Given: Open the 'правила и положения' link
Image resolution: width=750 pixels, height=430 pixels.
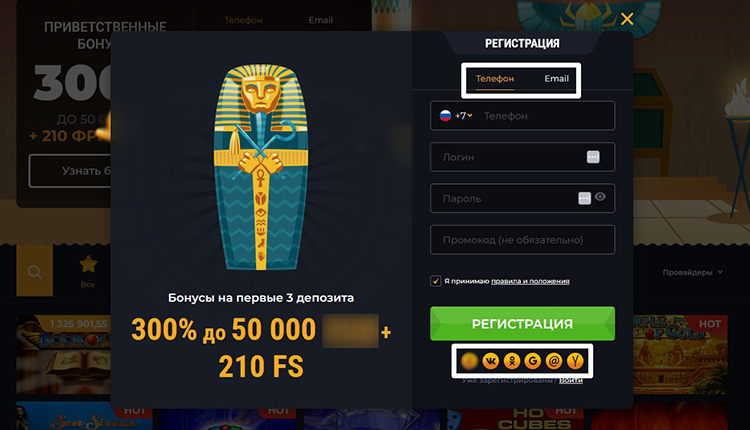Looking at the screenshot, I should pos(530,281).
